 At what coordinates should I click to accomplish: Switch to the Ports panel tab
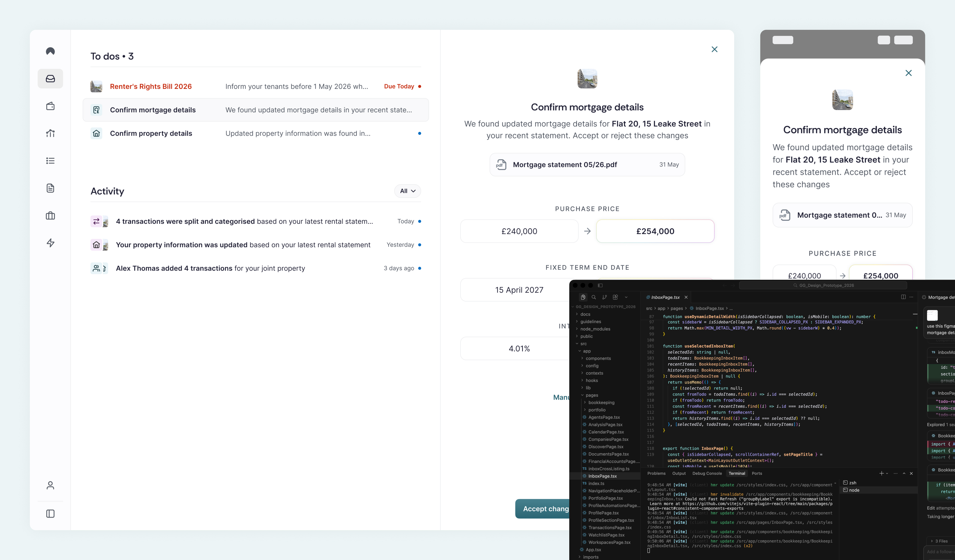coord(757,473)
